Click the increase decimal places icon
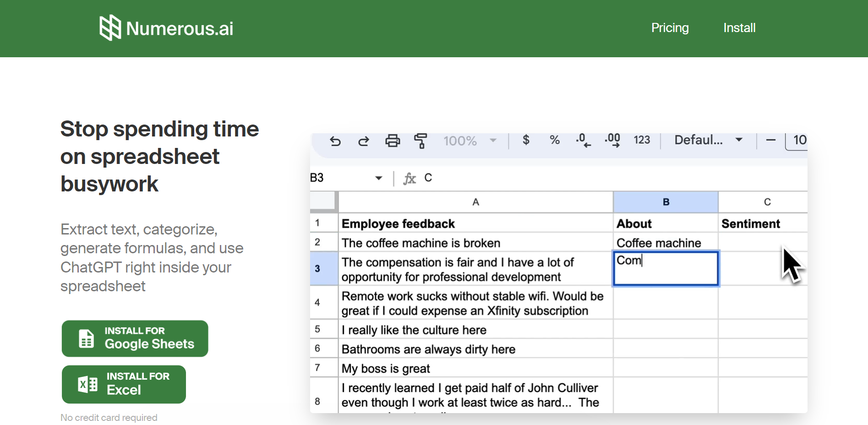The height and width of the screenshot is (425, 868). pos(612,140)
